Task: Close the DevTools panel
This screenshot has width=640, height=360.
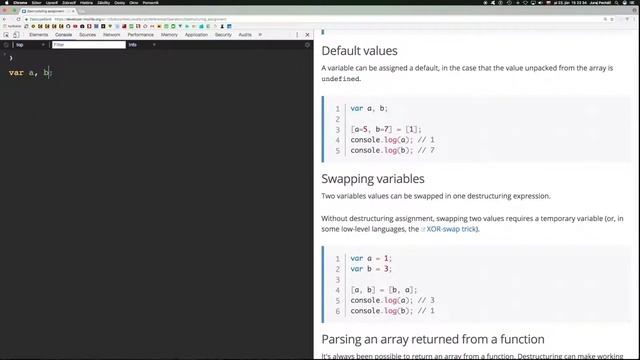Action: pyautogui.click(x=307, y=35)
